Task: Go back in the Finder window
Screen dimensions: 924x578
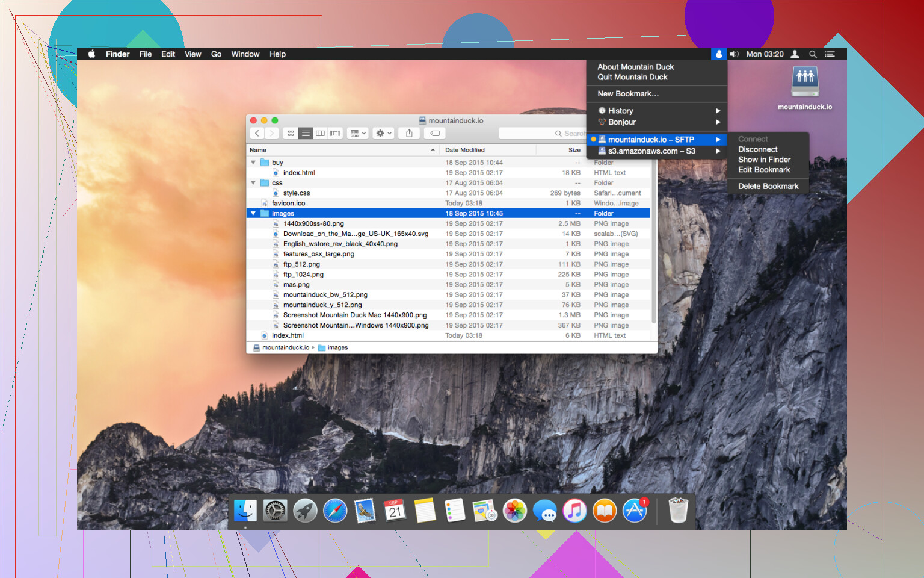Action: [257, 133]
